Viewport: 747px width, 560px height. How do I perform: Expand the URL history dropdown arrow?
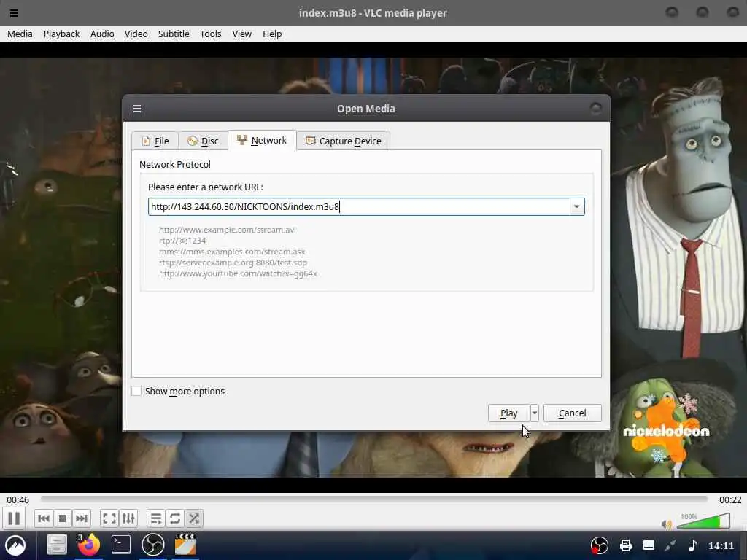click(577, 206)
